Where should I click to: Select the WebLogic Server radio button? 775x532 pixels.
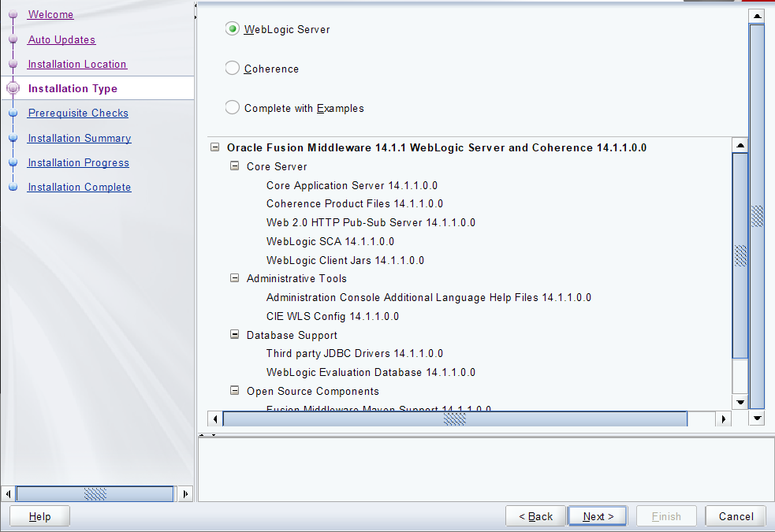232,28
